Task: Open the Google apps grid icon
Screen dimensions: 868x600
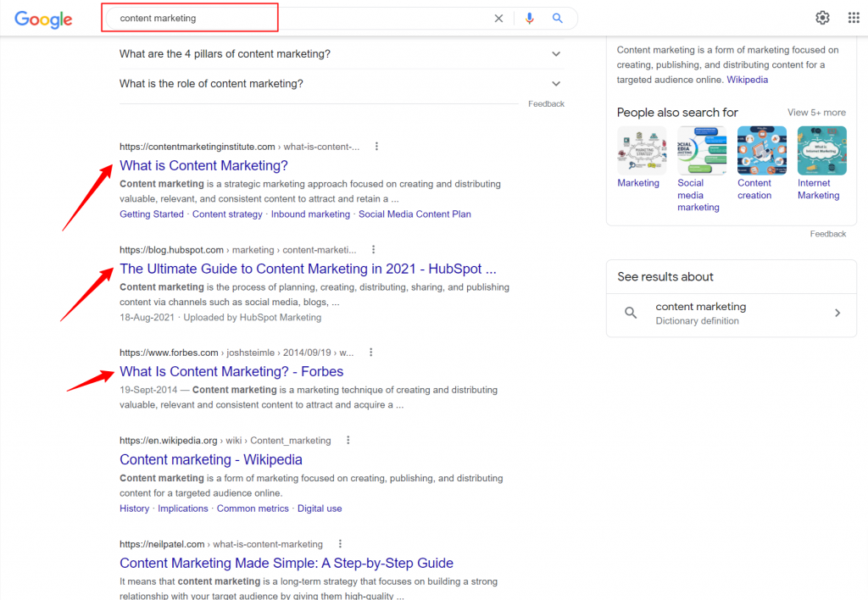Action: coord(854,18)
